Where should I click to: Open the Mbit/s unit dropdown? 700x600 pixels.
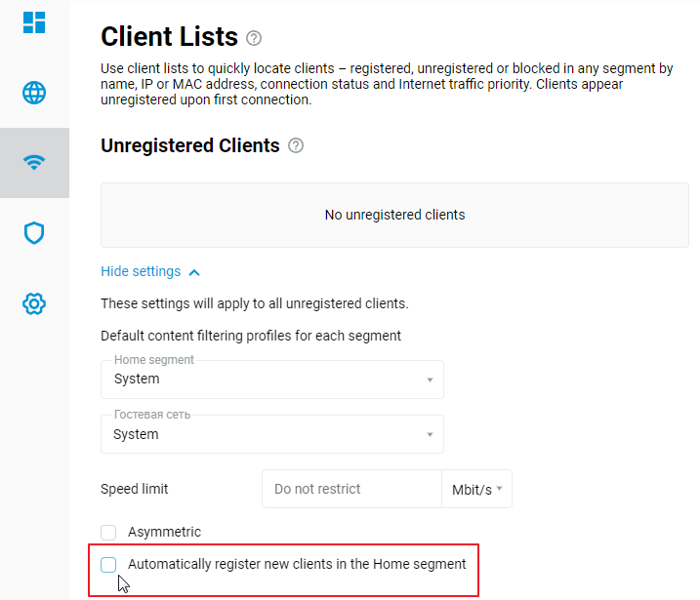coord(477,489)
